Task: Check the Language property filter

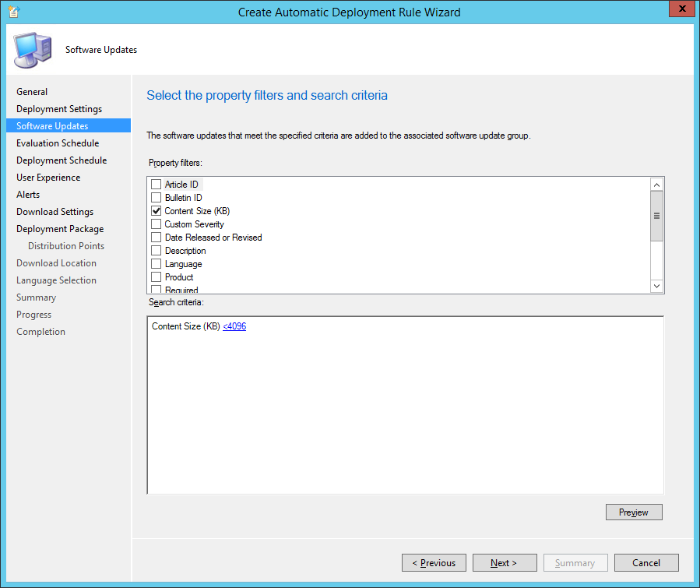Action: tap(156, 264)
